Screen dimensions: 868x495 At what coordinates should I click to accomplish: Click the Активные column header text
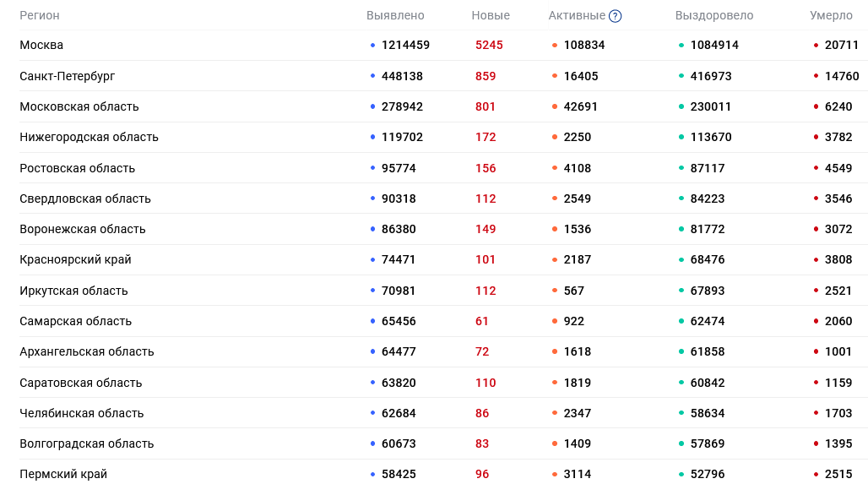point(577,15)
